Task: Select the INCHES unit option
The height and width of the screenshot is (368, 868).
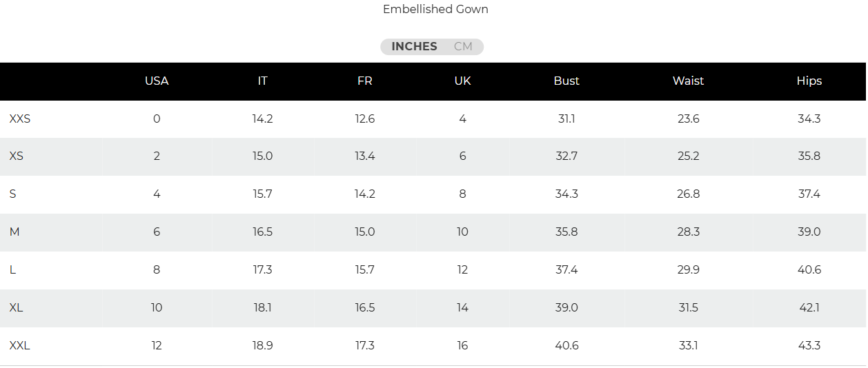Action: pyautogui.click(x=414, y=47)
